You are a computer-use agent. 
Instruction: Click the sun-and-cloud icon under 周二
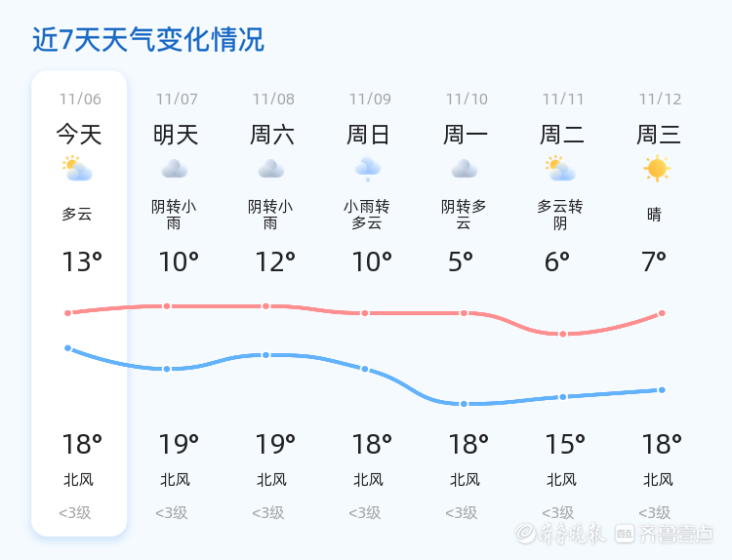tap(561, 169)
